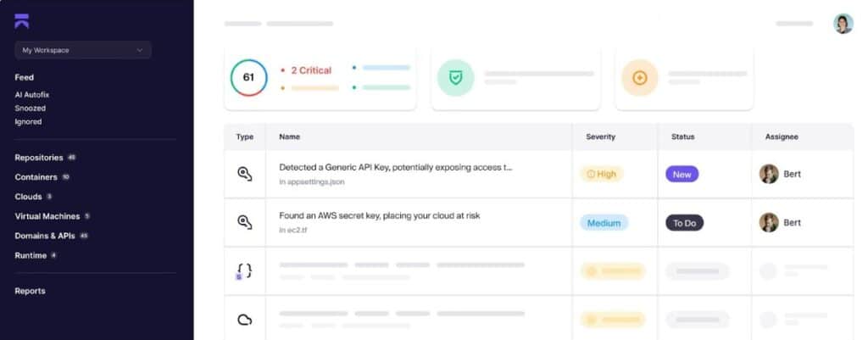Click the key icon for Generic API Key
This screenshot has width=868, height=340.
[245, 174]
